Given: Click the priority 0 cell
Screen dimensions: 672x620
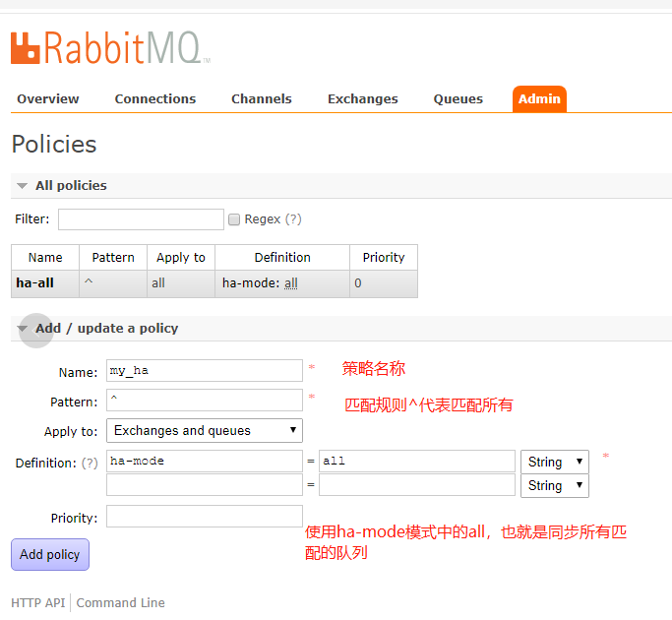Looking at the screenshot, I should (x=384, y=283).
